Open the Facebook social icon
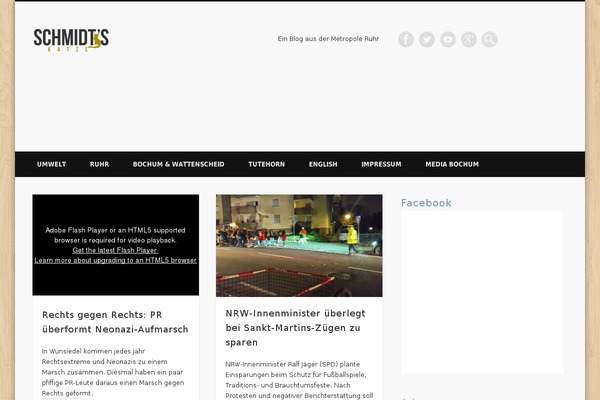Screen dimensions: 600x400 point(406,39)
